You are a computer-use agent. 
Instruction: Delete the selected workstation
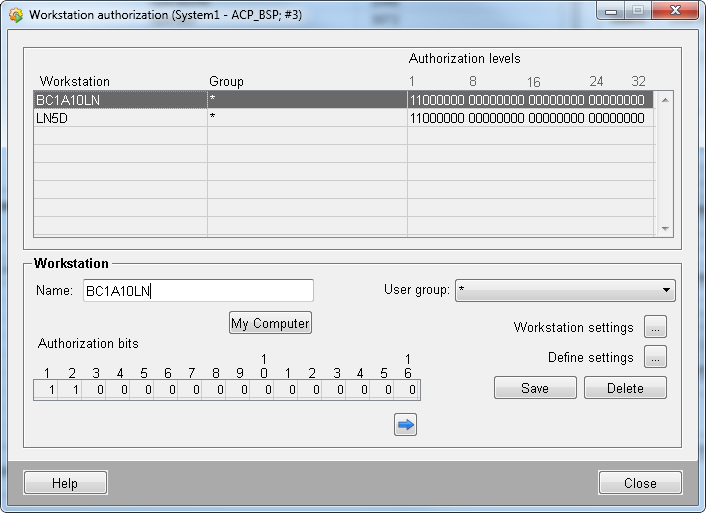tap(625, 388)
